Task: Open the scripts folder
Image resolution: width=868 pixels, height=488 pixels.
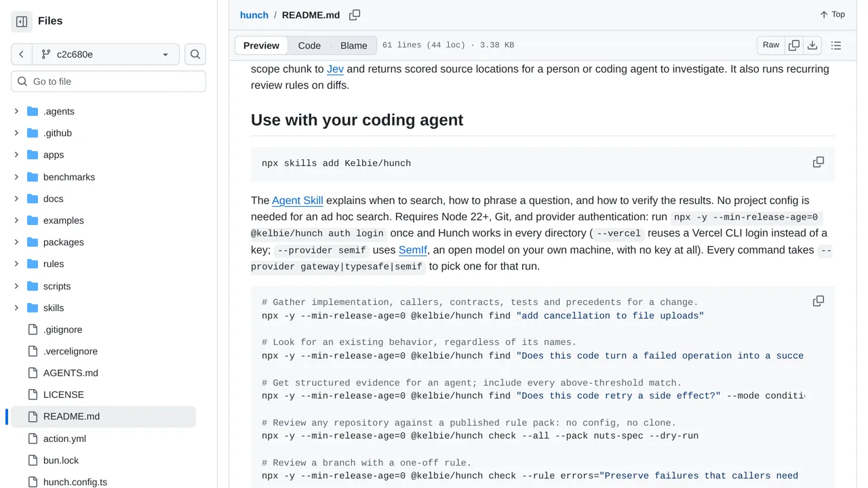Action: [57, 286]
